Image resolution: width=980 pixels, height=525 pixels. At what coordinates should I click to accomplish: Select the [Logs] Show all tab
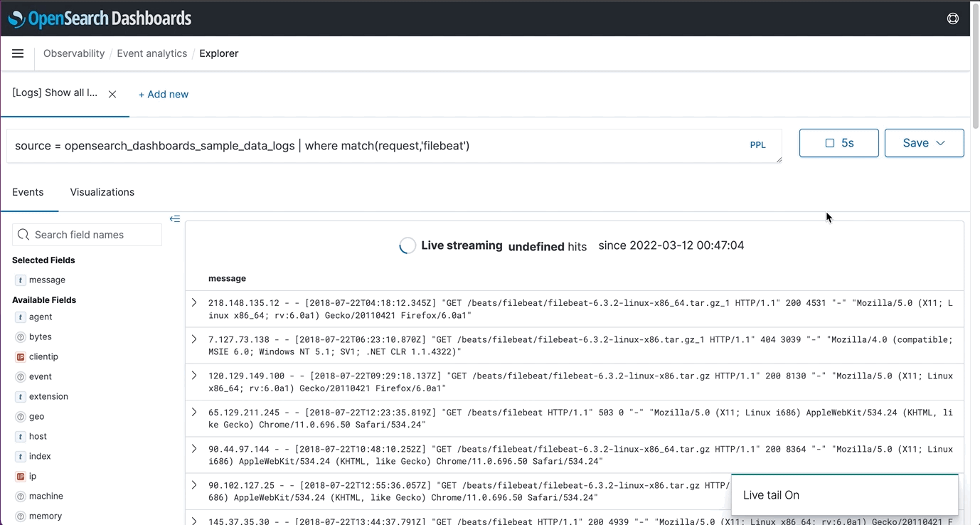pyautogui.click(x=55, y=93)
